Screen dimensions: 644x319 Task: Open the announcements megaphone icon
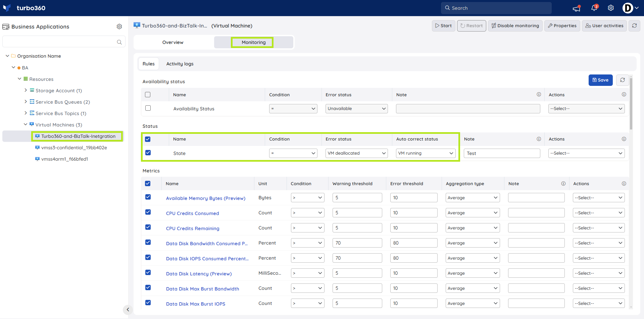[x=577, y=8]
